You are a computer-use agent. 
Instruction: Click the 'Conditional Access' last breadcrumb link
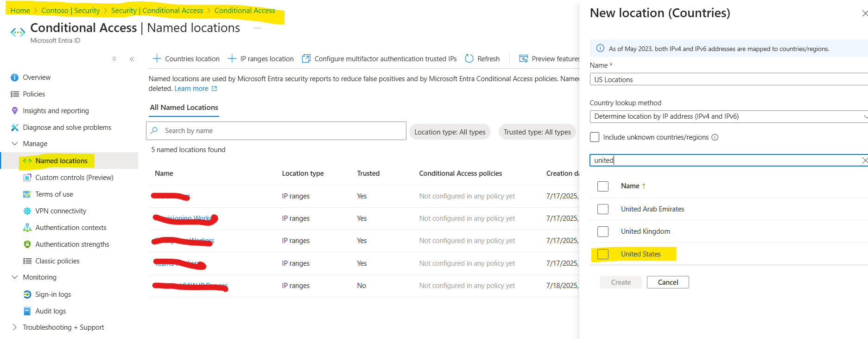click(x=245, y=11)
